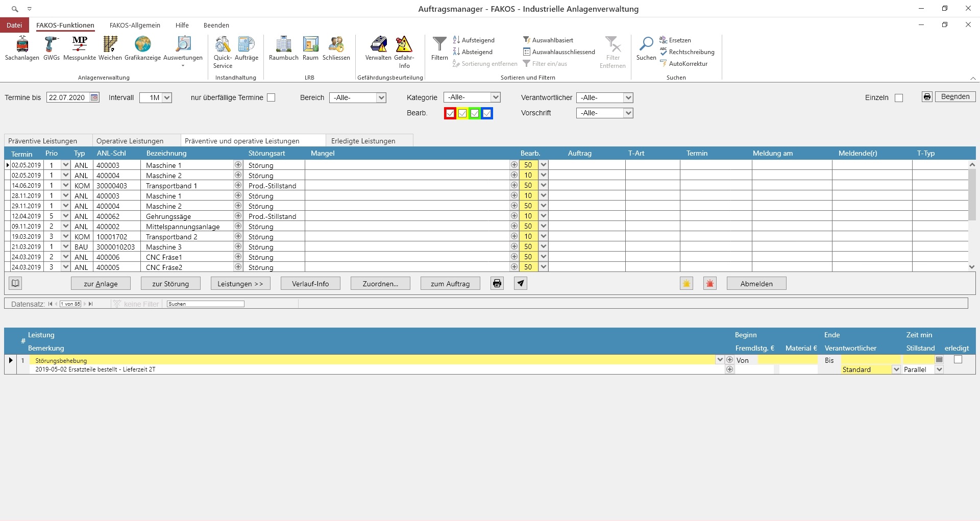This screenshot has height=521, width=980.
Task: Click the yellow alarm lamp icon
Action: 686,283
